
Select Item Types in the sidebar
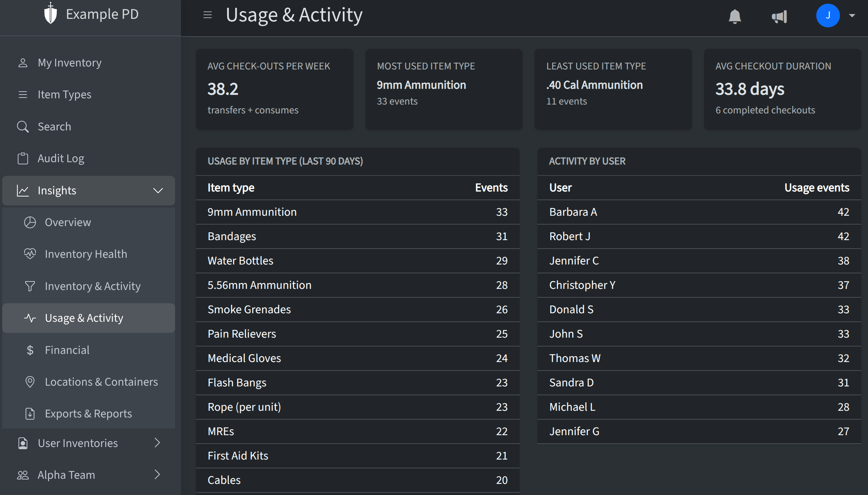(x=64, y=94)
